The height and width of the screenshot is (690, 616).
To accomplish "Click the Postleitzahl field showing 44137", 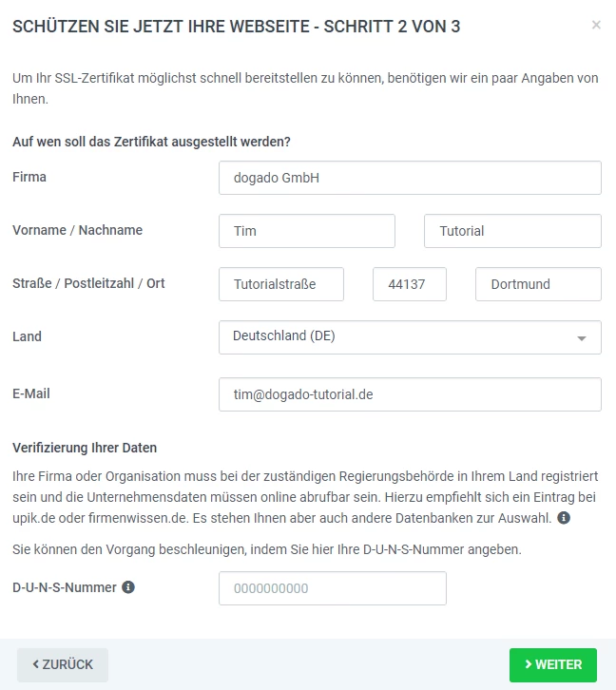I will pos(410,284).
